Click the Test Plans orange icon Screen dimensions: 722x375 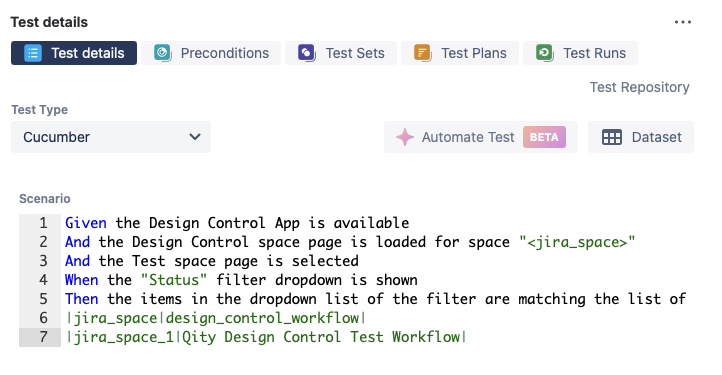[x=422, y=53]
